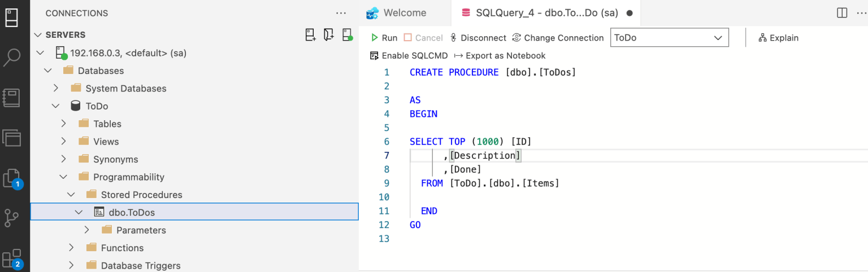Open the Notebooks view in activity bar

[12, 98]
